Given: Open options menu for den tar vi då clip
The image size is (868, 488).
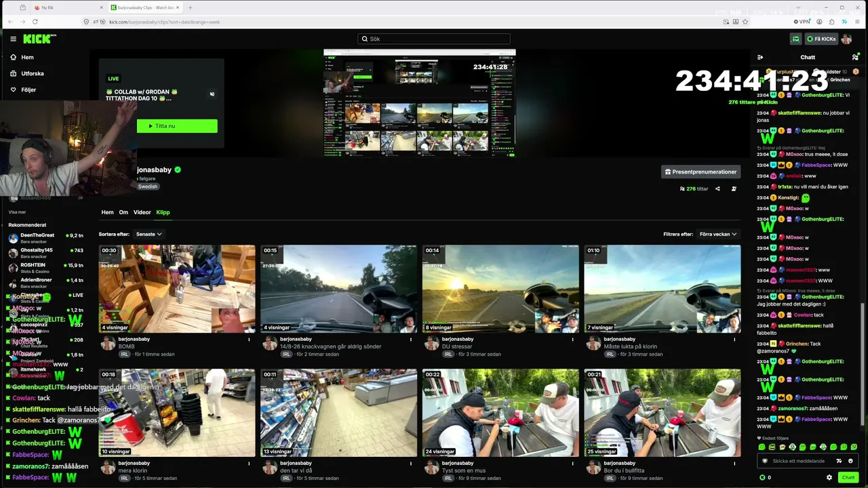Looking at the screenshot, I should point(411,464).
